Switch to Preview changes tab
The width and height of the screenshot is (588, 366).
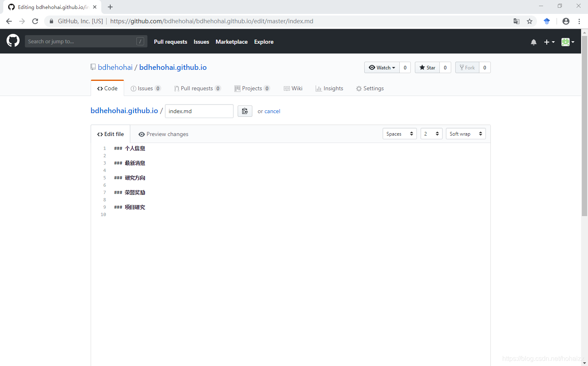[x=163, y=134]
